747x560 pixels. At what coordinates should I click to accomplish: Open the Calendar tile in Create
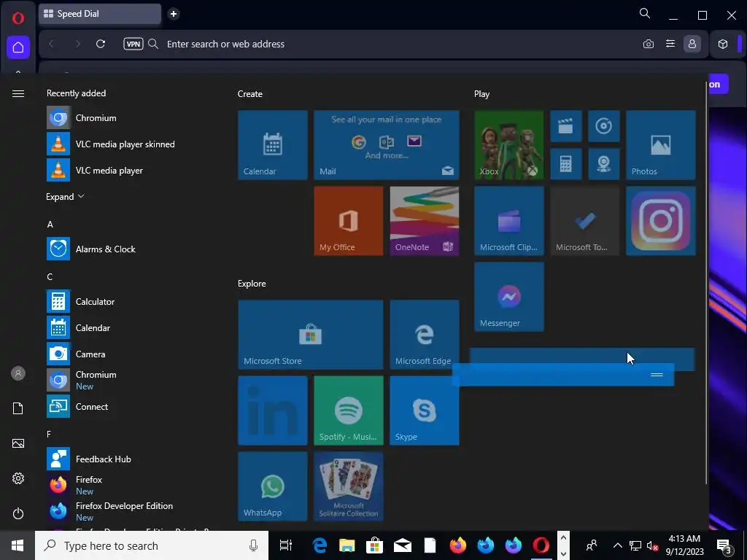coord(273,145)
